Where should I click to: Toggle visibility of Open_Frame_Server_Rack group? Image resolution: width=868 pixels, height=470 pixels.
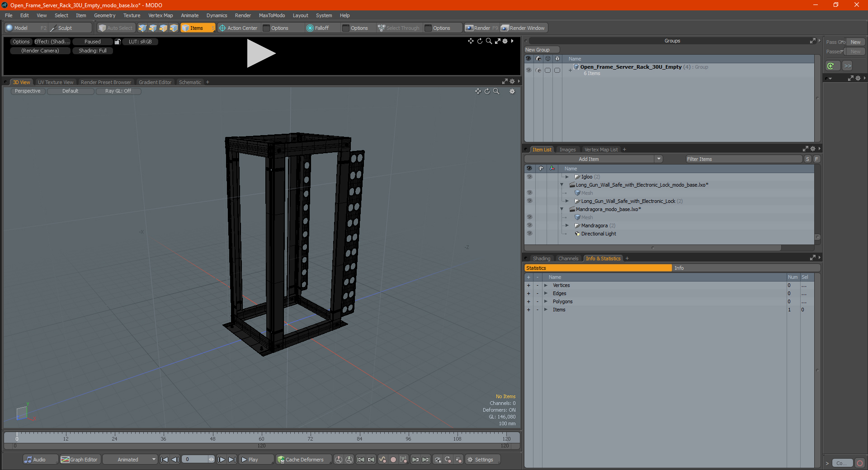tap(528, 70)
